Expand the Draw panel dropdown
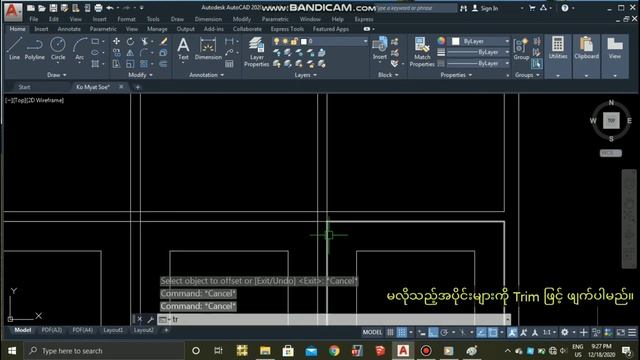640x360 pixels. tap(57, 75)
